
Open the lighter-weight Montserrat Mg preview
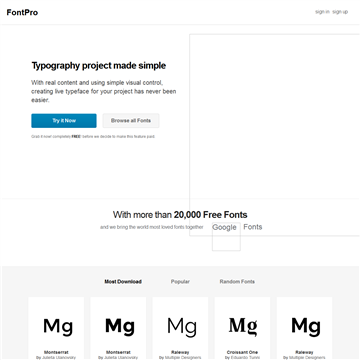[x=58, y=327]
